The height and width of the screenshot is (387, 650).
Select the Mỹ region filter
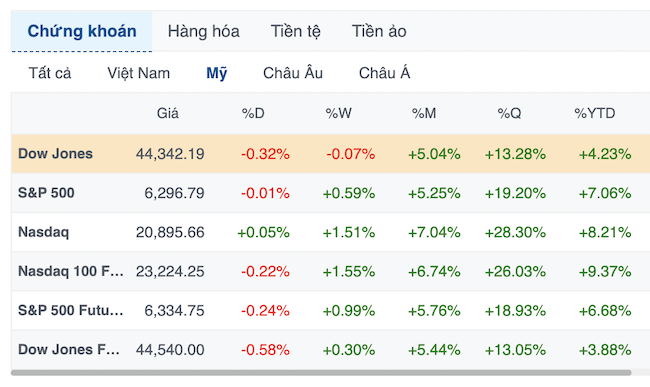[217, 73]
